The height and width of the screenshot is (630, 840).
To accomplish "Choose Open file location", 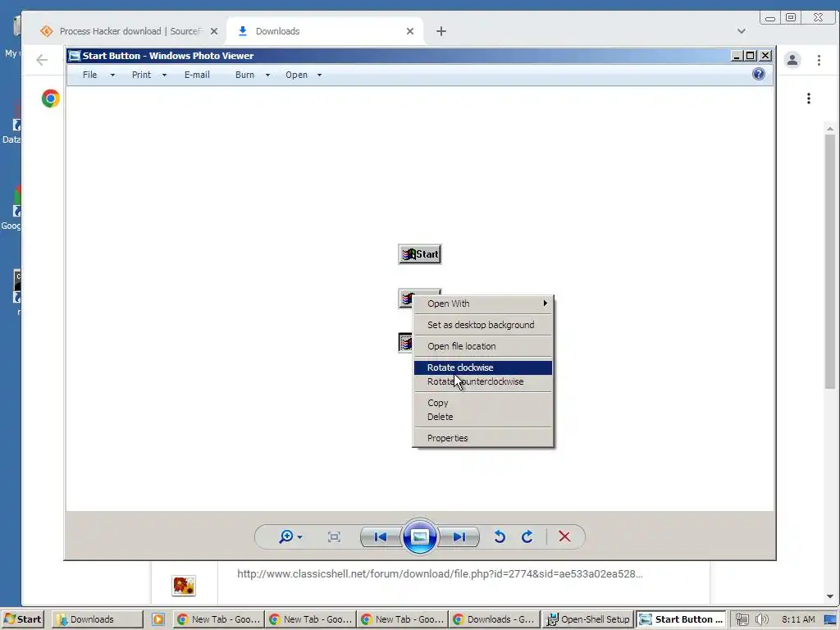I will point(482,346).
